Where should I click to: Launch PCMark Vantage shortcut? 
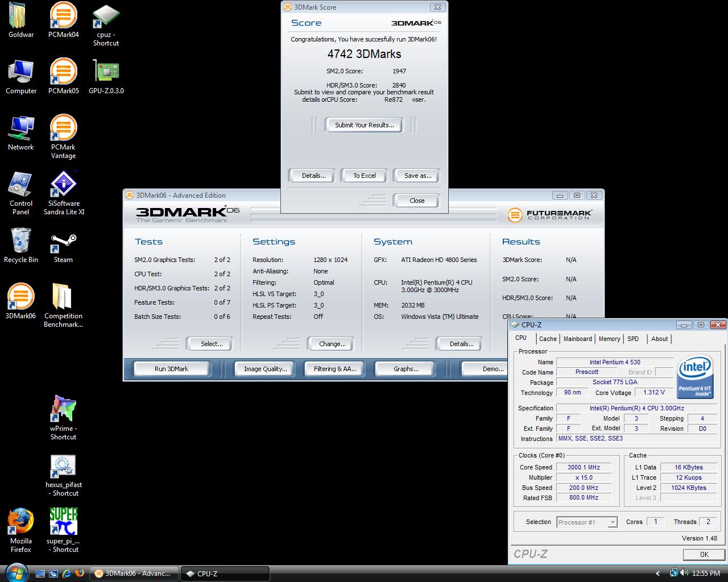pos(63,136)
